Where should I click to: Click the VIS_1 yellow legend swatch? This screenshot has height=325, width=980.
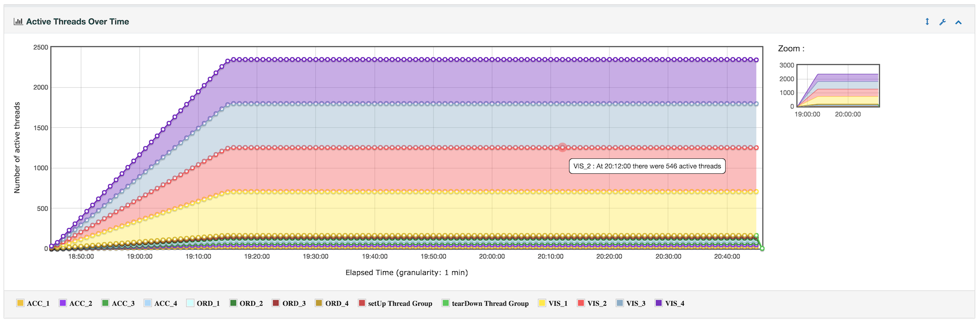[x=542, y=303]
